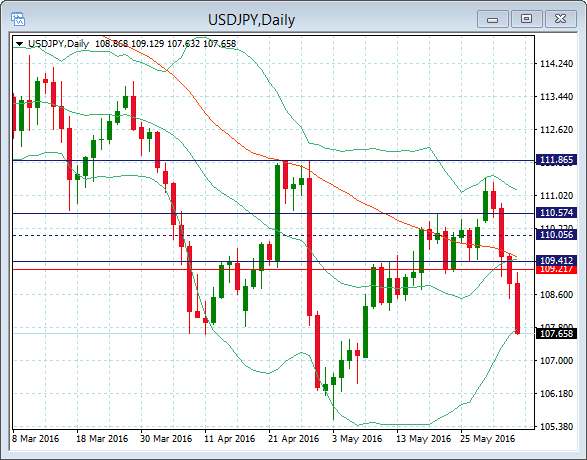Click the 8 Mar 2016 date label
The image size is (587, 460).
click(x=35, y=439)
